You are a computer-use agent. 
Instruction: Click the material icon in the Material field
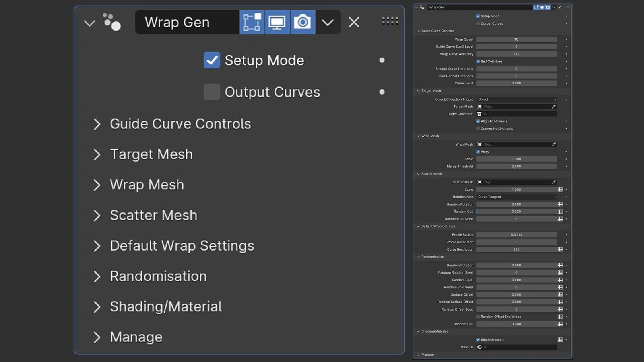click(x=479, y=347)
